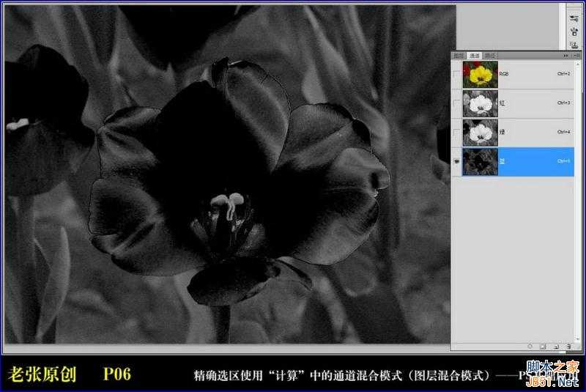Open the clone source stamp panel icon
Image resolution: width=586 pixels, height=392 pixels.
click(574, 45)
